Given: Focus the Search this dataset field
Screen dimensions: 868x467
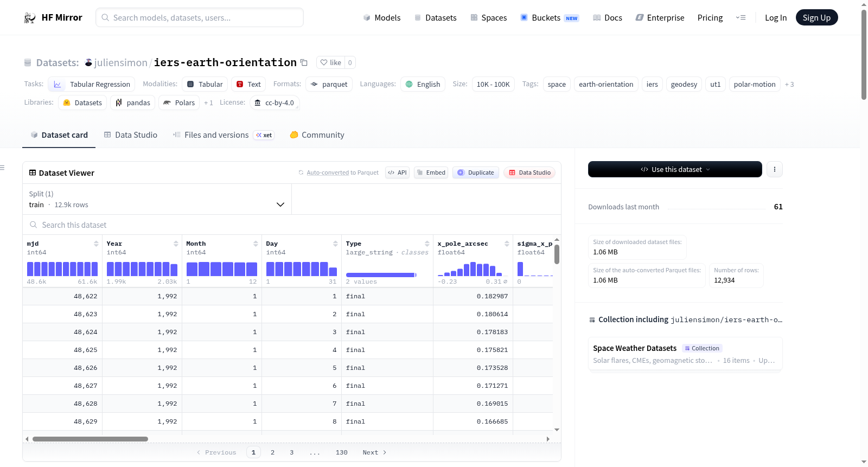Looking at the screenshot, I should (292, 225).
